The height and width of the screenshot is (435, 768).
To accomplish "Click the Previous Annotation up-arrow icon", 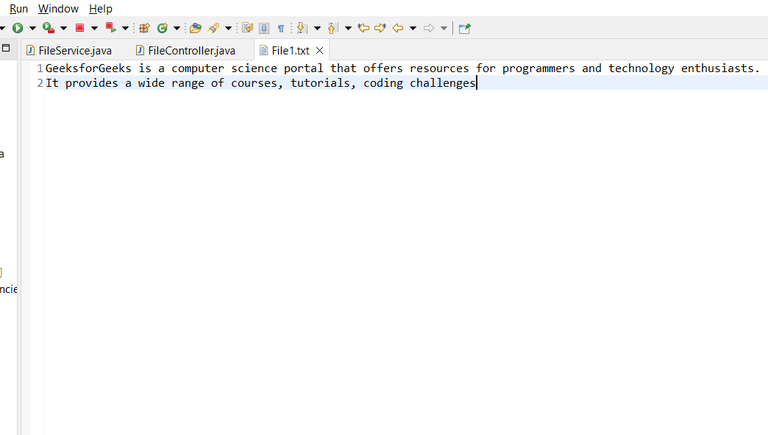I will click(x=333, y=28).
